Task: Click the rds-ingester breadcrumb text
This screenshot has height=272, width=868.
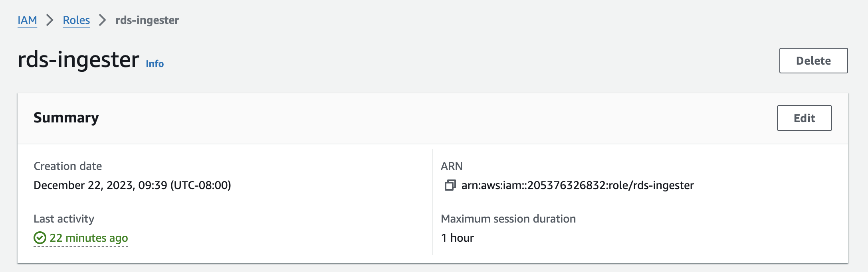Action: pyautogui.click(x=147, y=20)
